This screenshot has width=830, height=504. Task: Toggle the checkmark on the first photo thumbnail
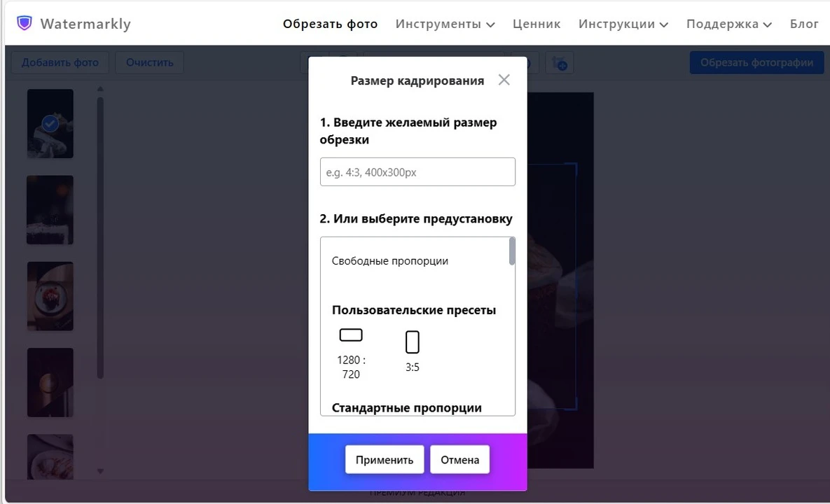pyautogui.click(x=50, y=124)
